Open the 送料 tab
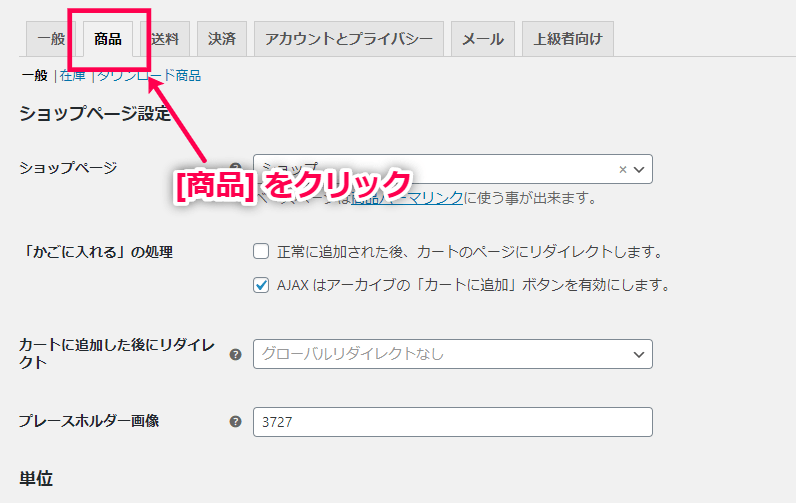The image size is (796, 503). (165, 39)
